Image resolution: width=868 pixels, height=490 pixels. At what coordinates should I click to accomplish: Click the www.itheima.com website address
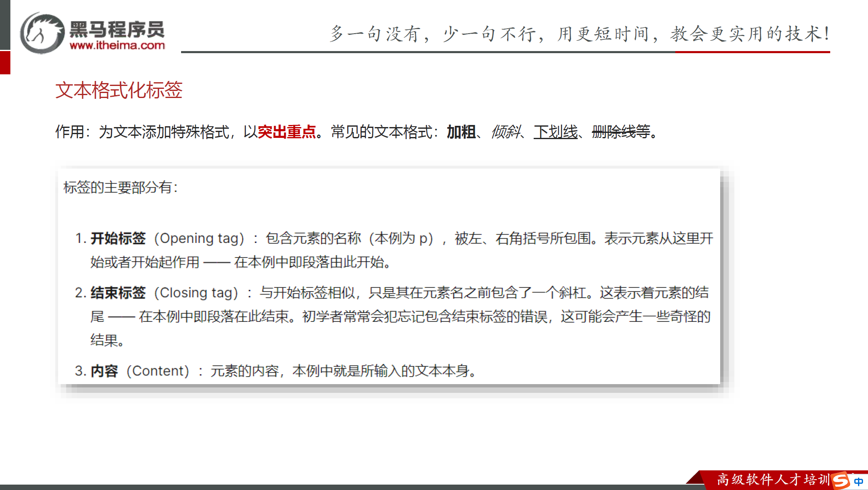pyautogui.click(x=117, y=45)
